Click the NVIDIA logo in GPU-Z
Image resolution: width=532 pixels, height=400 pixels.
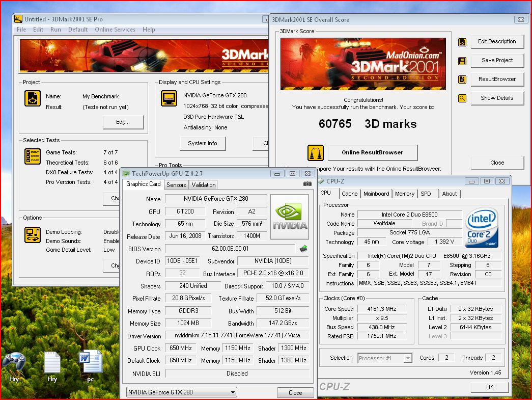289,217
